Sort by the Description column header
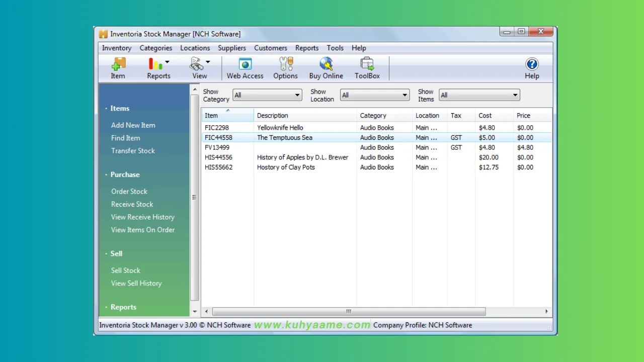 (x=305, y=115)
